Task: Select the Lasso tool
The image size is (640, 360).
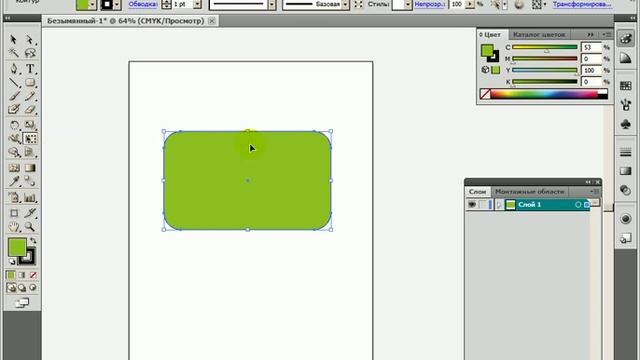Action: [30, 53]
